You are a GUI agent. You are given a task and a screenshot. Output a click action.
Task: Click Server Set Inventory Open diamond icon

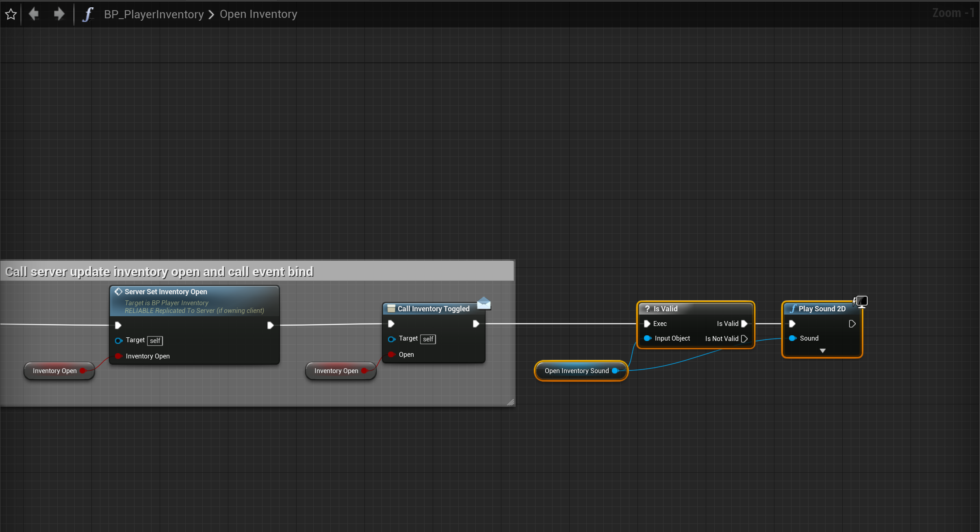pyautogui.click(x=118, y=292)
